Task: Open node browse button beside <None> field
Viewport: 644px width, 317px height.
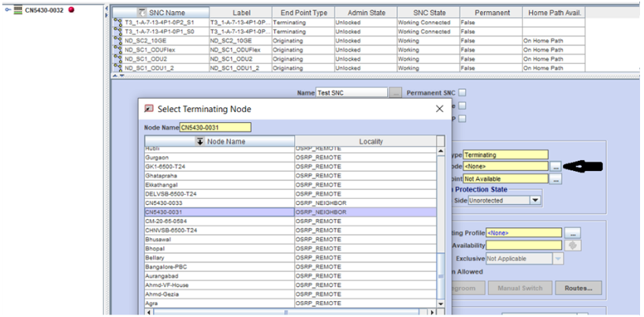Action: tap(555, 166)
